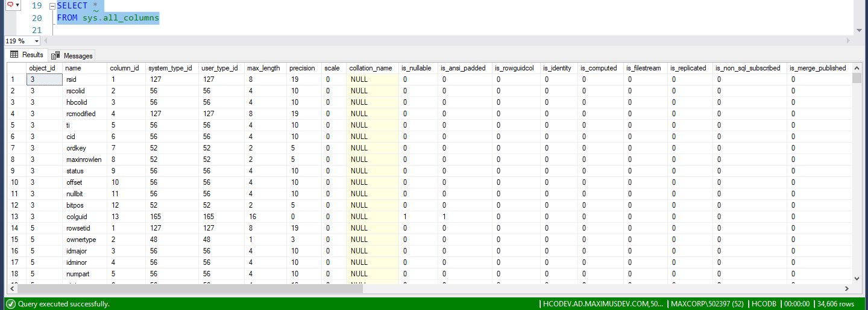Select the collation_name column header
Viewport: 868px width, 310px height.
coord(372,68)
